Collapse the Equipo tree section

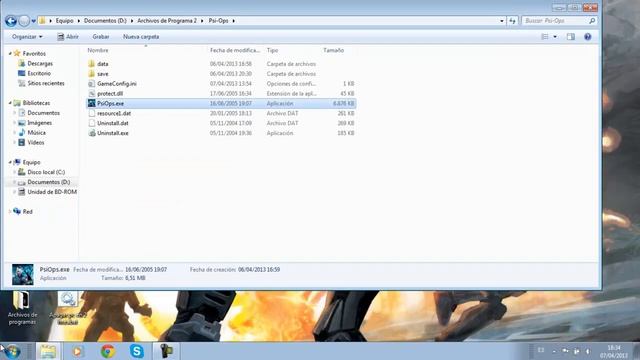point(10,162)
